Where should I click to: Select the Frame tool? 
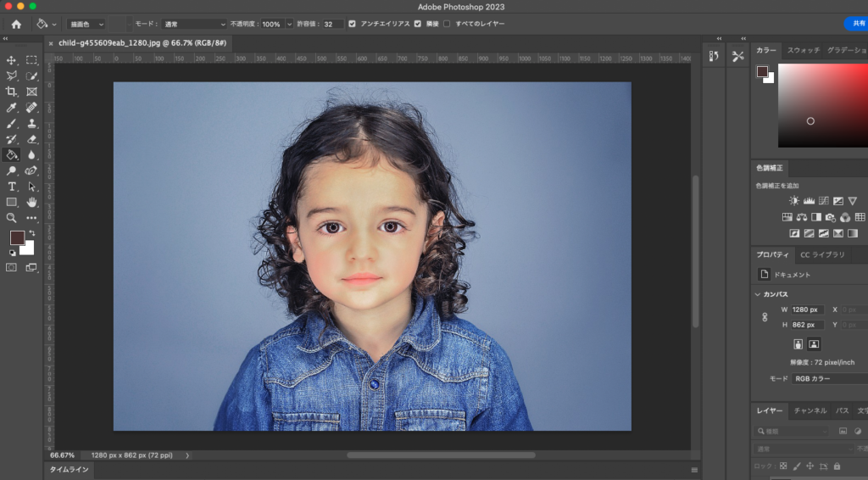31,92
